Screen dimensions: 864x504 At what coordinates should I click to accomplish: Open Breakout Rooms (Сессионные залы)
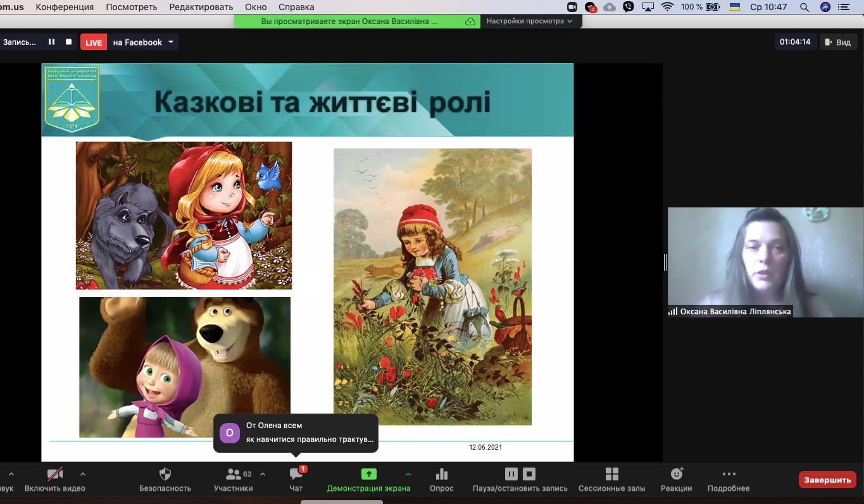coord(611,474)
